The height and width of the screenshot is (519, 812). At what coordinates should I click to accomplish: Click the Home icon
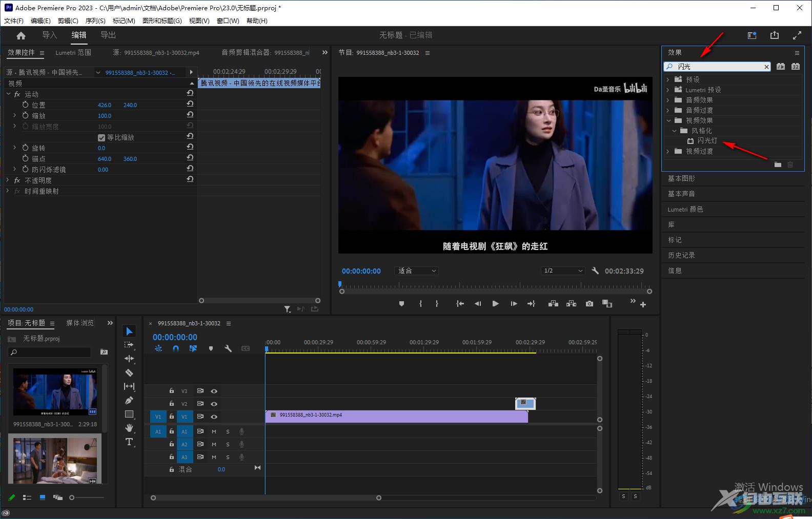[21, 35]
